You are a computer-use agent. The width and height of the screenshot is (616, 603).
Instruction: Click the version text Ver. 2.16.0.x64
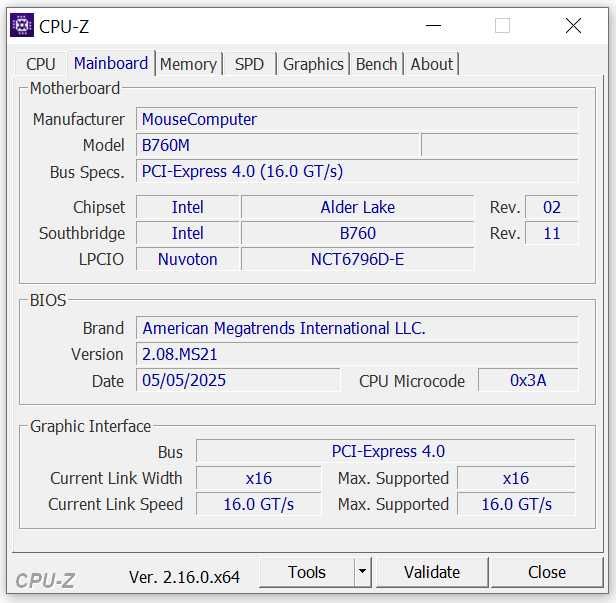pyautogui.click(x=184, y=577)
